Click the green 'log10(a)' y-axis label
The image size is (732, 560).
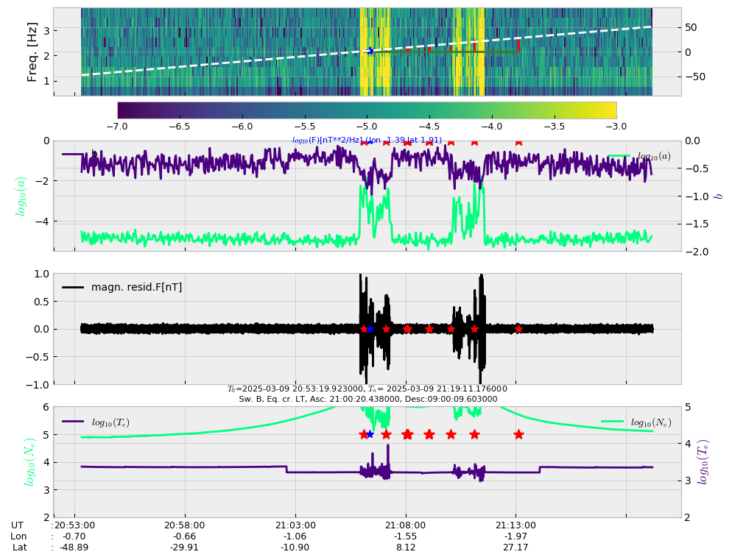point(21,196)
